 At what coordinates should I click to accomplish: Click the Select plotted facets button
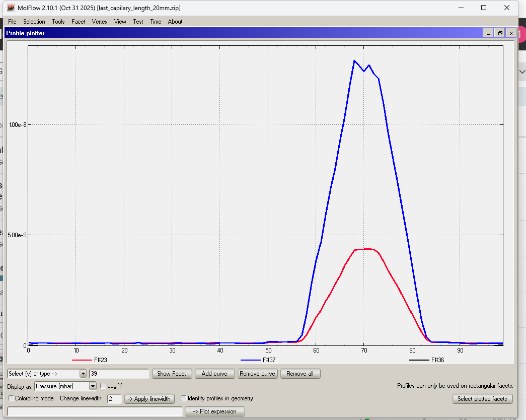coord(482,399)
